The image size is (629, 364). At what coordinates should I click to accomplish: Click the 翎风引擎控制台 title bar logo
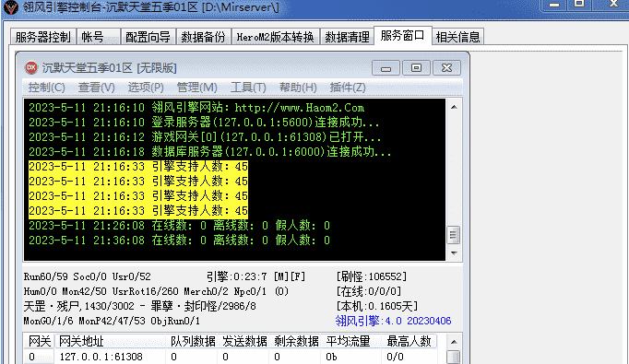(11, 7)
